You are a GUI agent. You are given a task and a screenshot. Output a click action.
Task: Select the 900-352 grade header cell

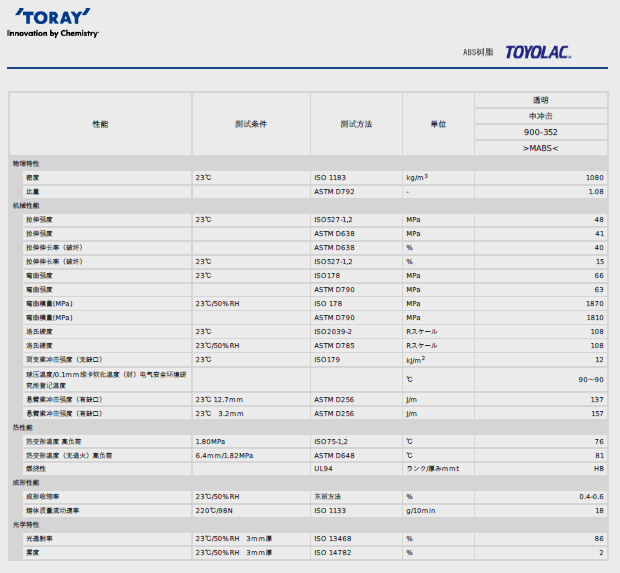540,132
